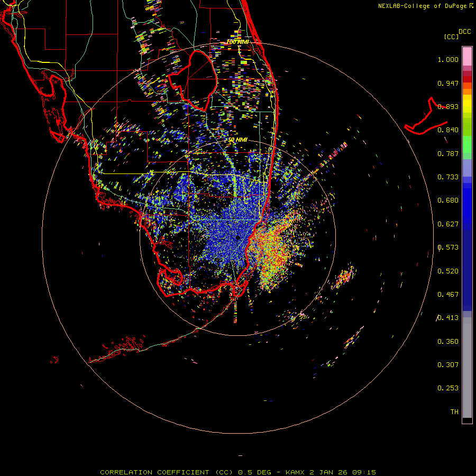Click the 100 NMI range ring label
Viewport: 476px width, 476px height.
coord(237,42)
